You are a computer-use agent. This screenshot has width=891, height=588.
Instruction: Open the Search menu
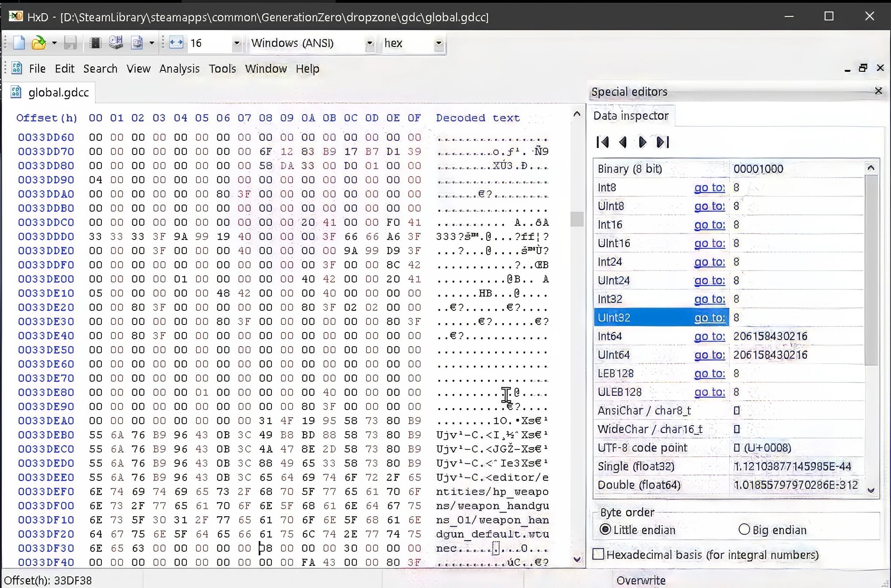(101, 69)
